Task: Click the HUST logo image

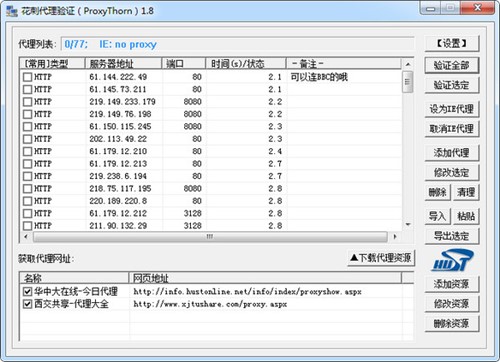Action: [x=453, y=260]
